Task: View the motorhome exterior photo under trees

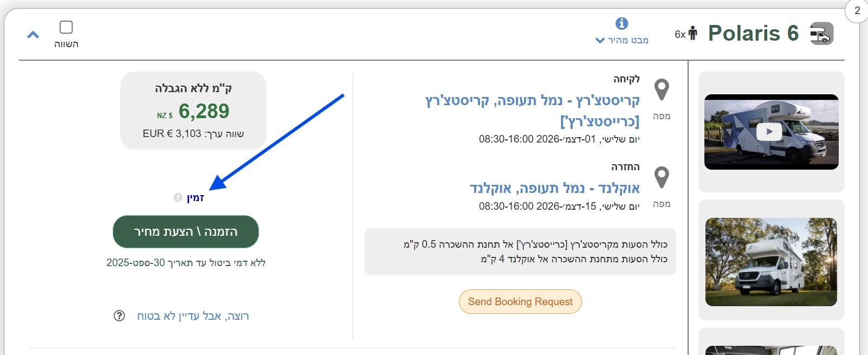Action: click(x=770, y=262)
